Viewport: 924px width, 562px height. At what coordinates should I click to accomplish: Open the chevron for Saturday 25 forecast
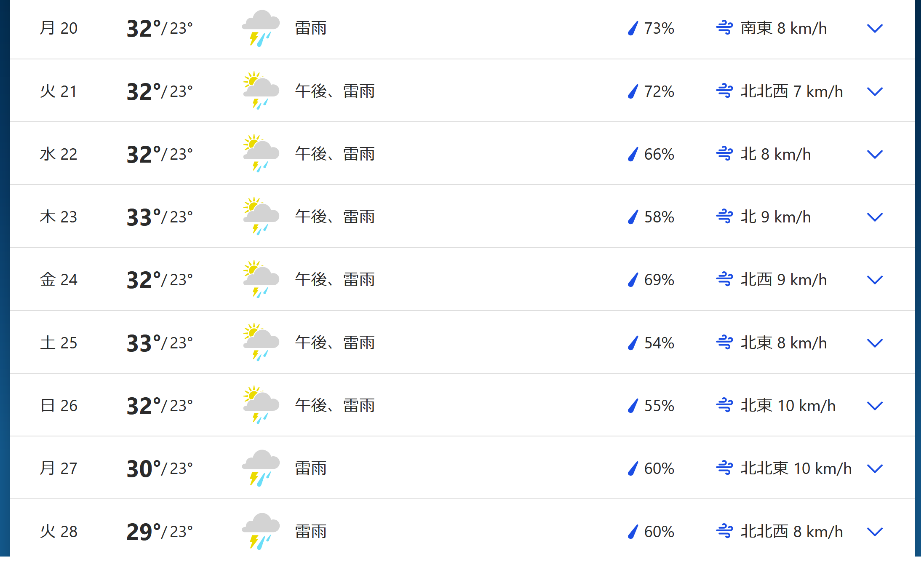tap(875, 343)
